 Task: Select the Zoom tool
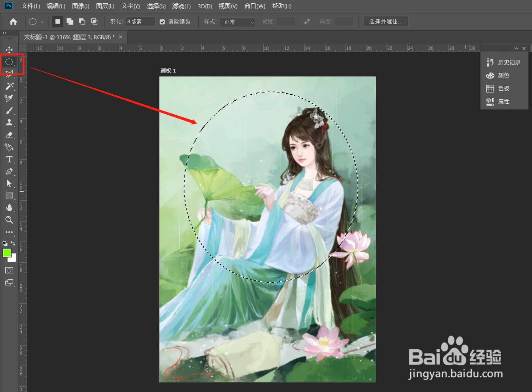(9, 220)
